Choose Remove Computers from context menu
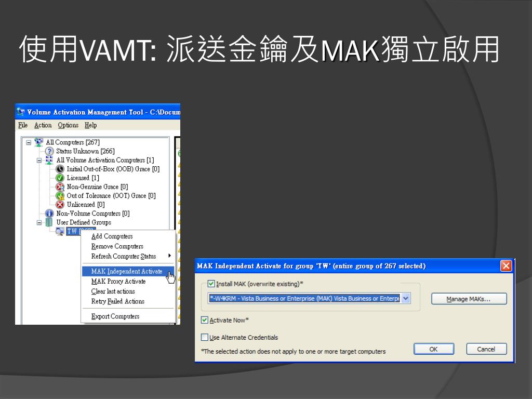 coord(117,246)
